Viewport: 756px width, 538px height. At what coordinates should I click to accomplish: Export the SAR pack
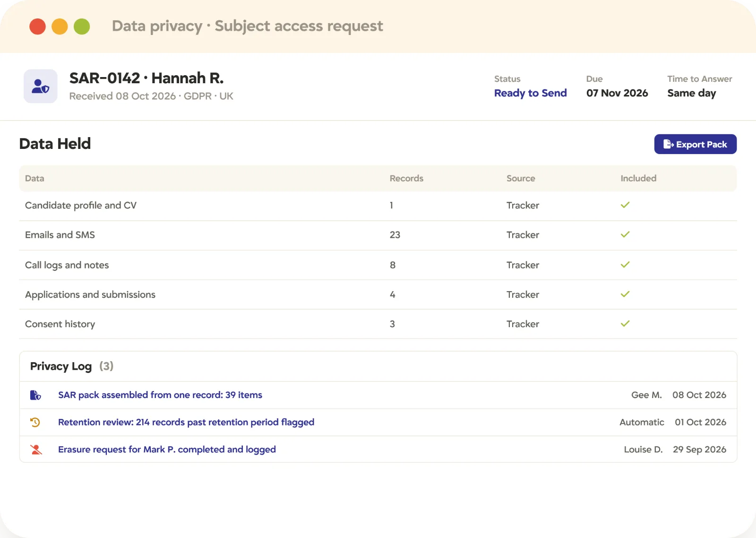[695, 144]
